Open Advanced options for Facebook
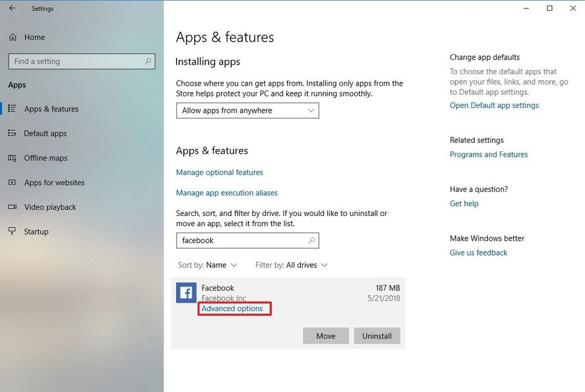The image size is (585, 392). pyautogui.click(x=234, y=308)
